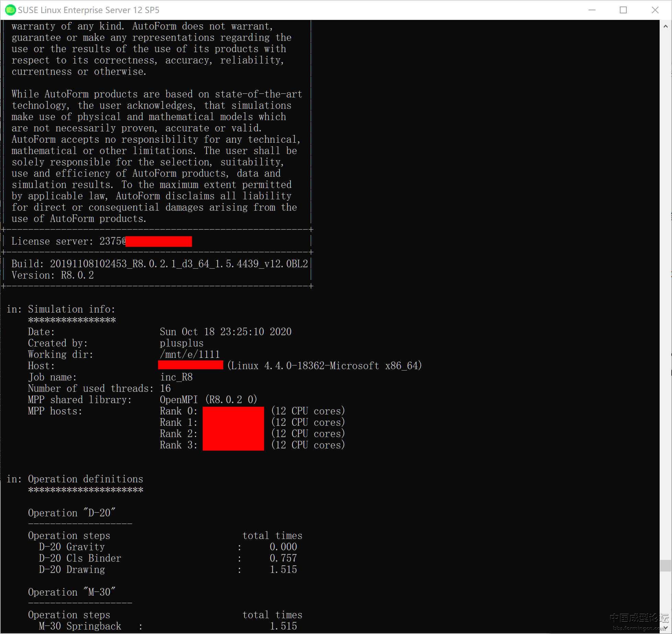Minimize the SUSE Linux terminal window

point(592,10)
